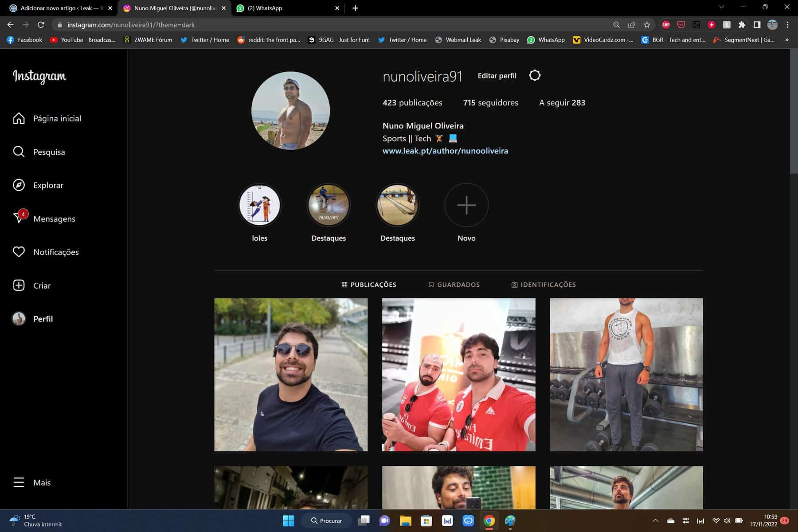Open the Explorar compass icon

point(19,185)
